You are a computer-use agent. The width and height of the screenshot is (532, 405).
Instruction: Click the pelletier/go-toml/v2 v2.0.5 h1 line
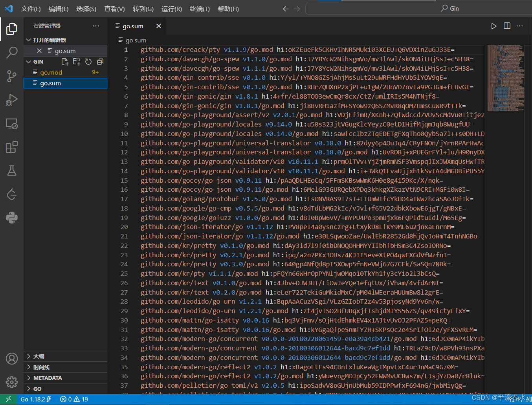[x=303, y=385]
